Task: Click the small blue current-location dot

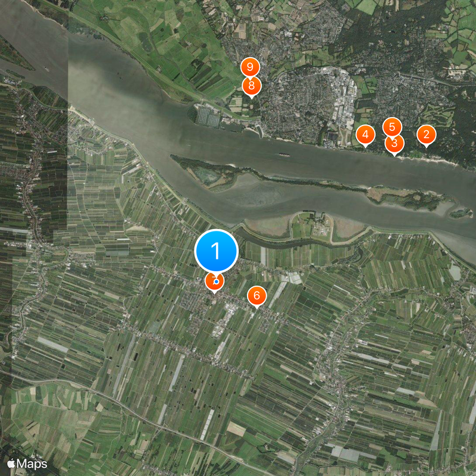Action: [216, 281]
